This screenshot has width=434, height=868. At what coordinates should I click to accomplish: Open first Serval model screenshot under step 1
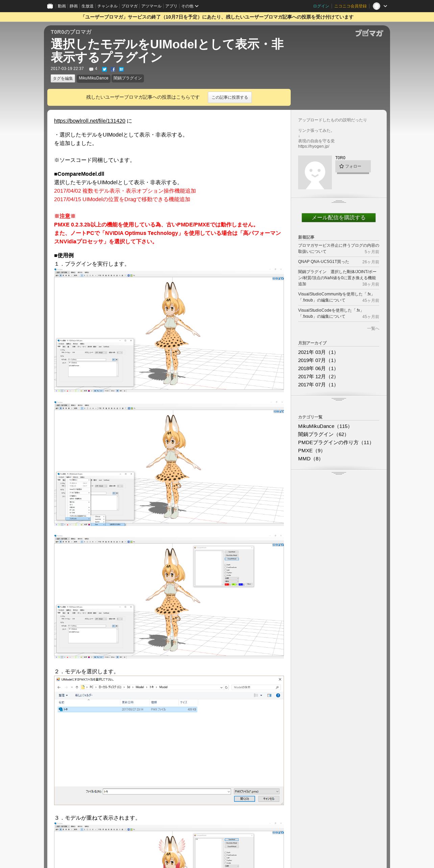(169, 330)
